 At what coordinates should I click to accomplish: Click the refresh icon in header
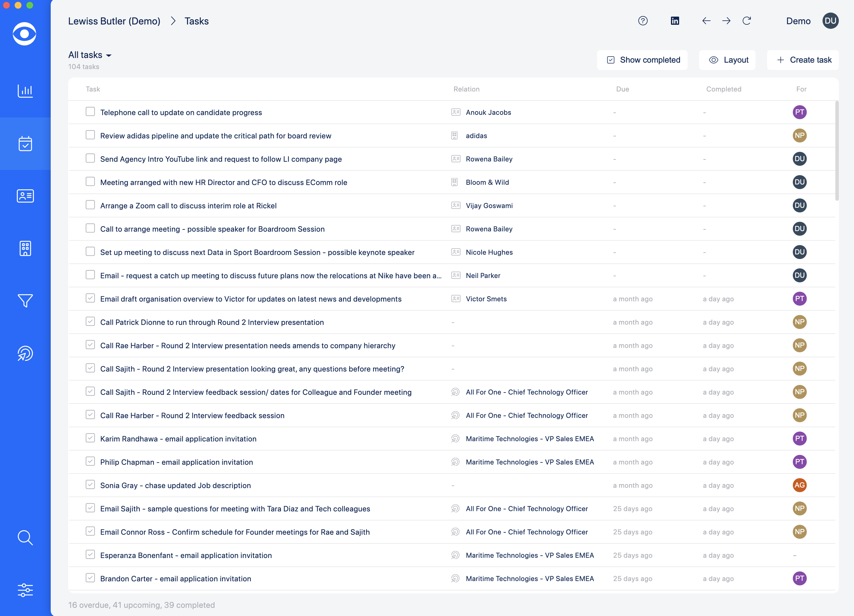747,21
